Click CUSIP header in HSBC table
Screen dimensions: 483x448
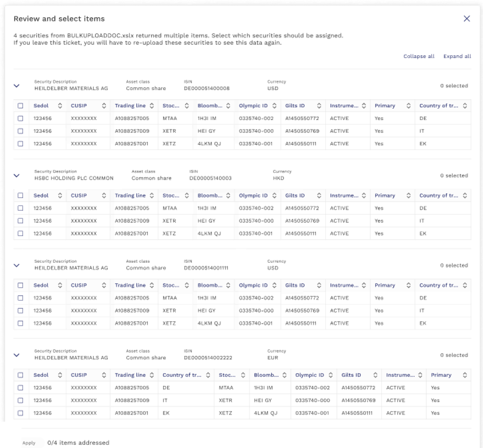click(x=79, y=195)
